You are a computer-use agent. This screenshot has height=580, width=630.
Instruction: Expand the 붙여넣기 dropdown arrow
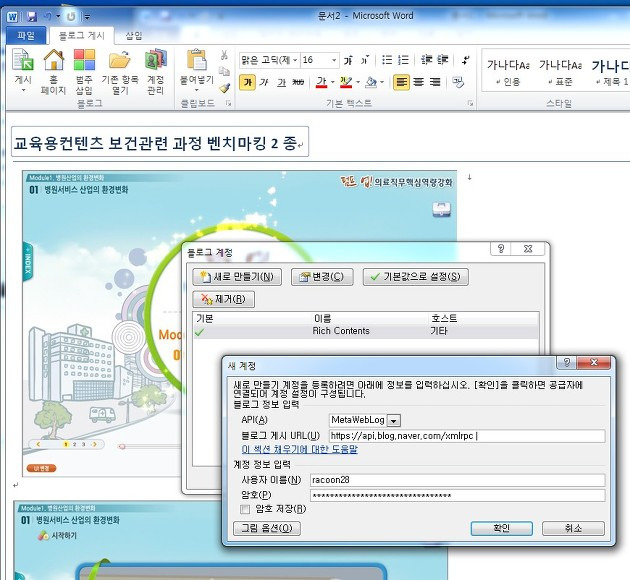coord(196,90)
